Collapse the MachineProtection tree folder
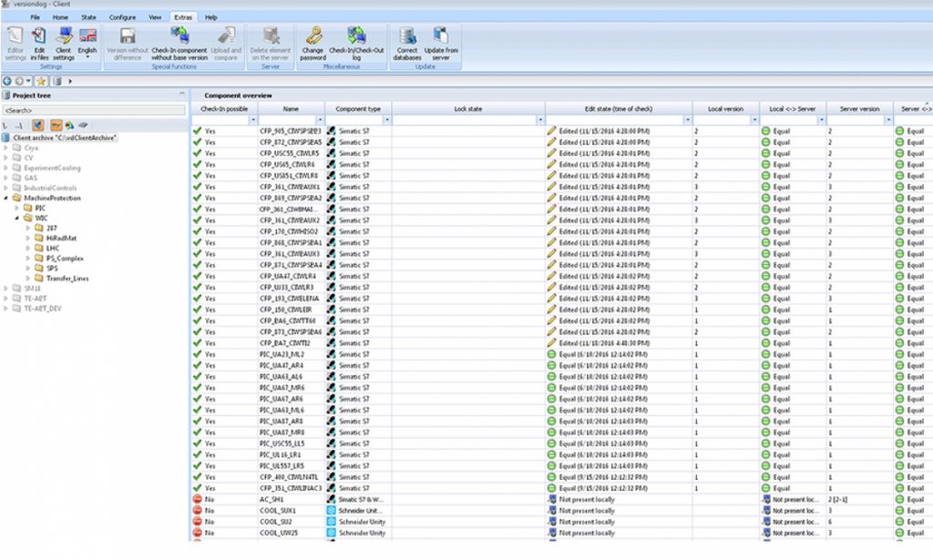This screenshot has height=560, width=933. click(5, 198)
